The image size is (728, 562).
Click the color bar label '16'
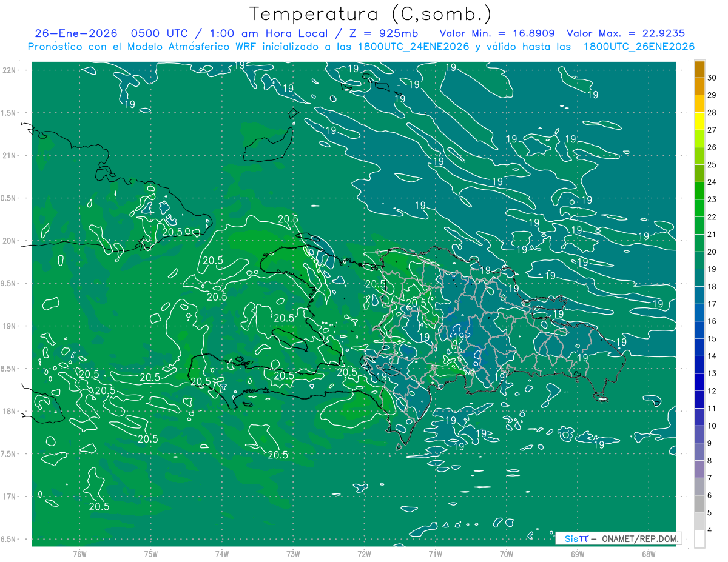coord(712,321)
